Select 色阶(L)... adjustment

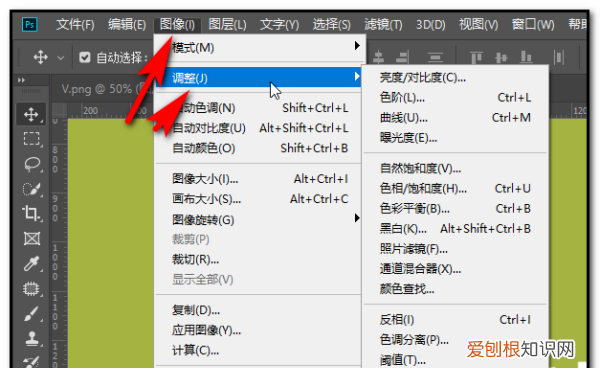[455, 98]
